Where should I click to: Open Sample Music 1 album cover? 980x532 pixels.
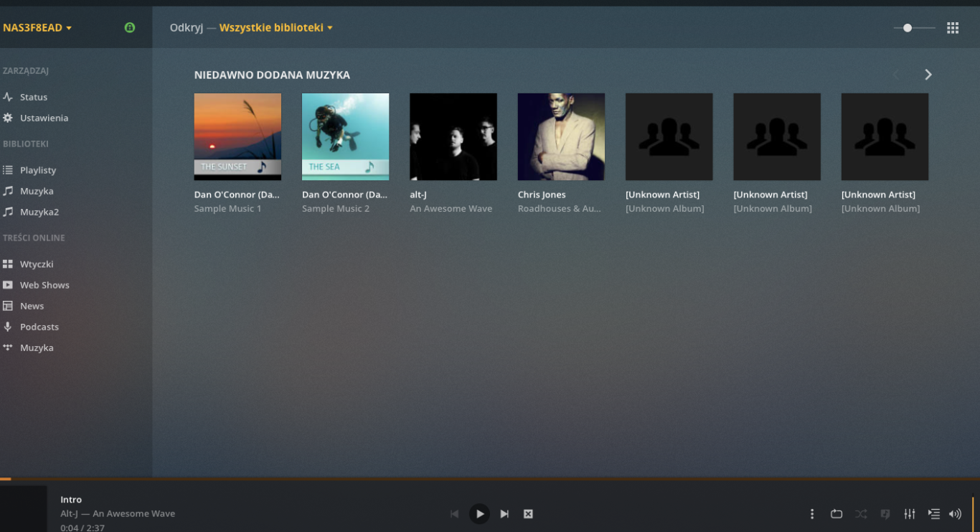(x=237, y=136)
